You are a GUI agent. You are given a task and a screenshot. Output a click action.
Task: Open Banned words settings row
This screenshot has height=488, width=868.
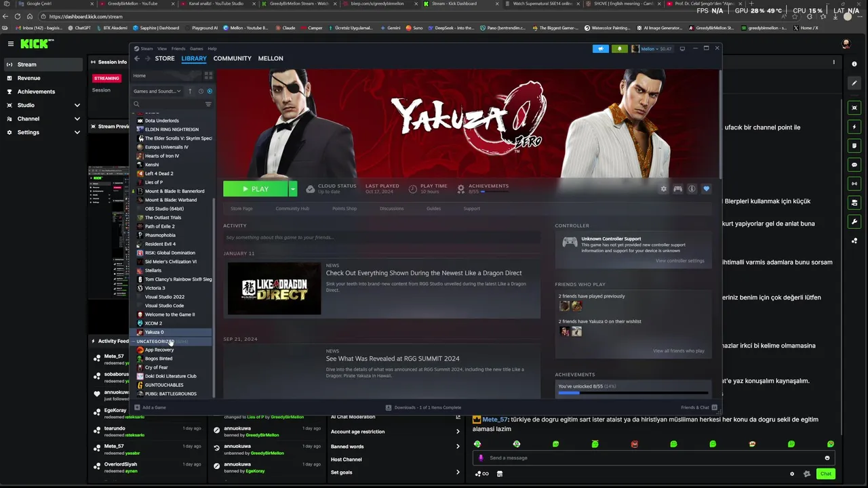[x=395, y=447]
